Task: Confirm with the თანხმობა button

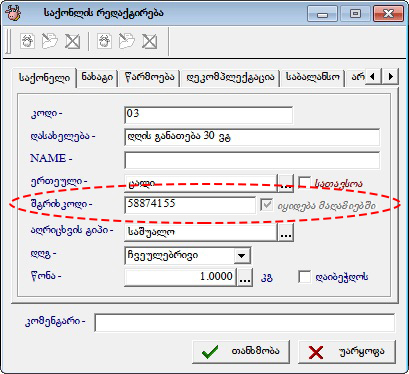Action: (x=241, y=352)
